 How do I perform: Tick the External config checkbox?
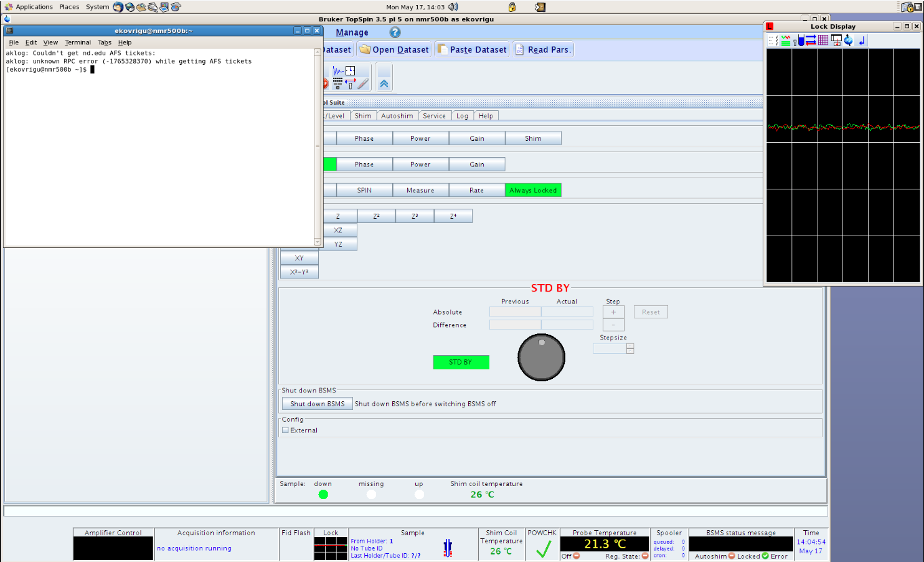click(x=285, y=430)
